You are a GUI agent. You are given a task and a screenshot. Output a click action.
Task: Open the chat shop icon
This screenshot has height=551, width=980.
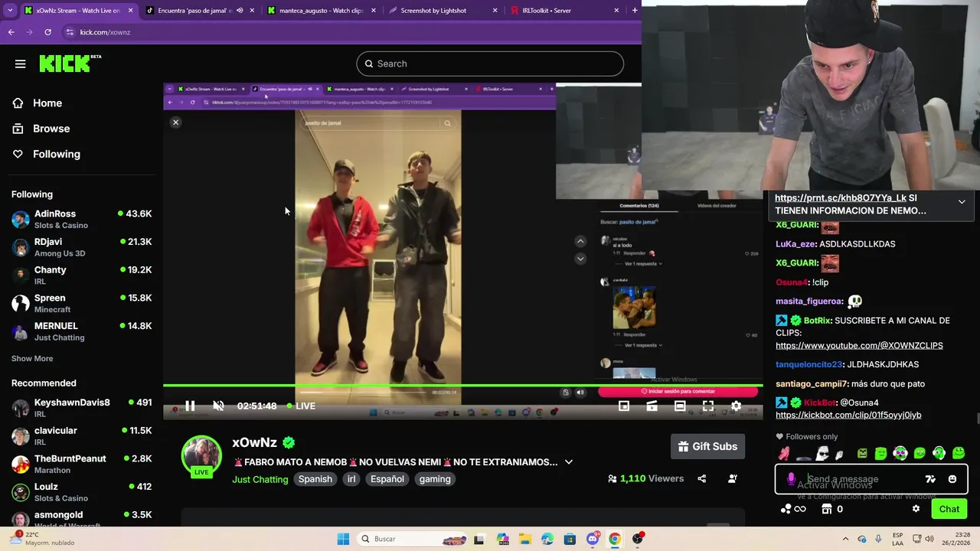(x=826, y=509)
